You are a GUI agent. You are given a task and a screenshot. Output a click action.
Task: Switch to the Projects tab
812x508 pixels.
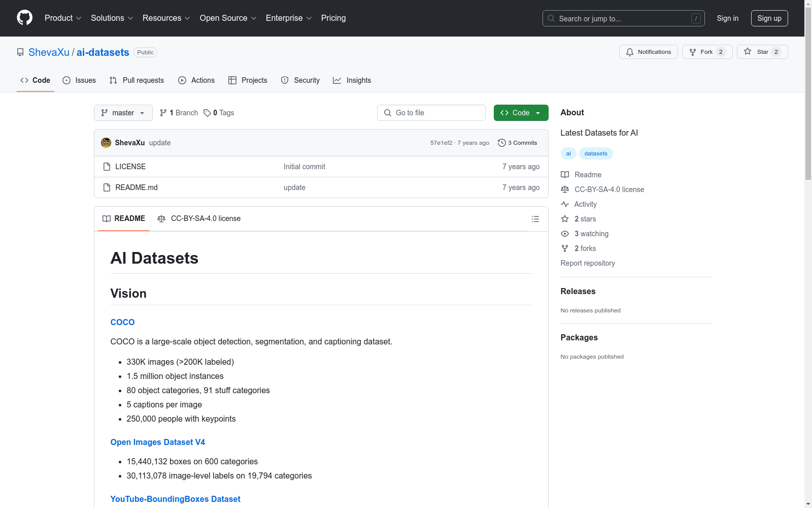click(248, 80)
